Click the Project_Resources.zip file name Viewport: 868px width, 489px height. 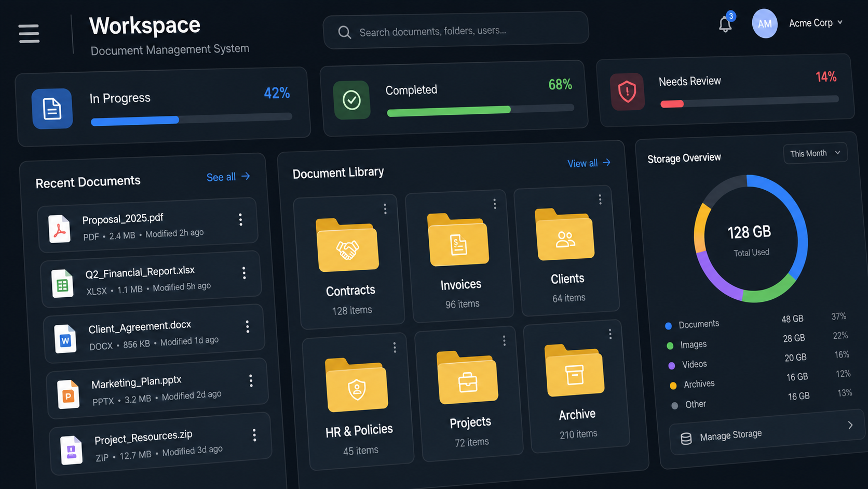[143, 437]
